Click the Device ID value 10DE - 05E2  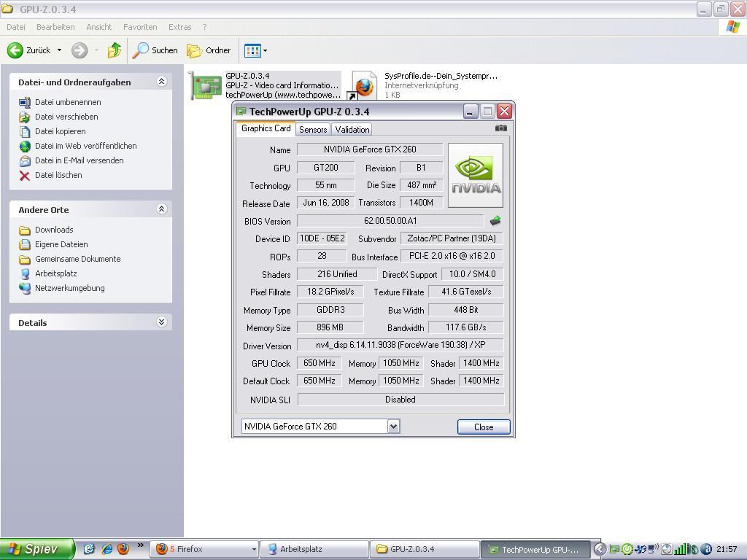coord(322,238)
